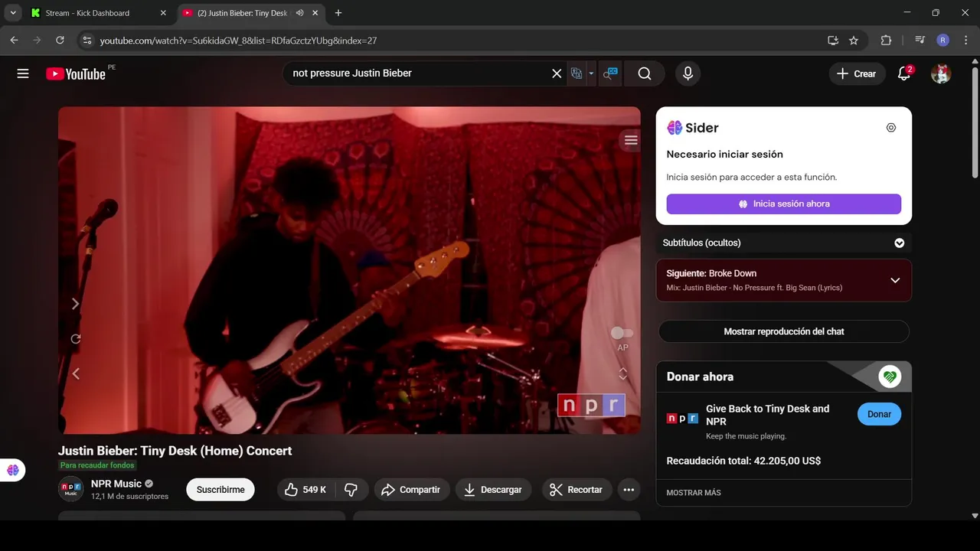This screenshot has height=551, width=980.
Task: Click the address bar URL
Action: [x=238, y=41]
